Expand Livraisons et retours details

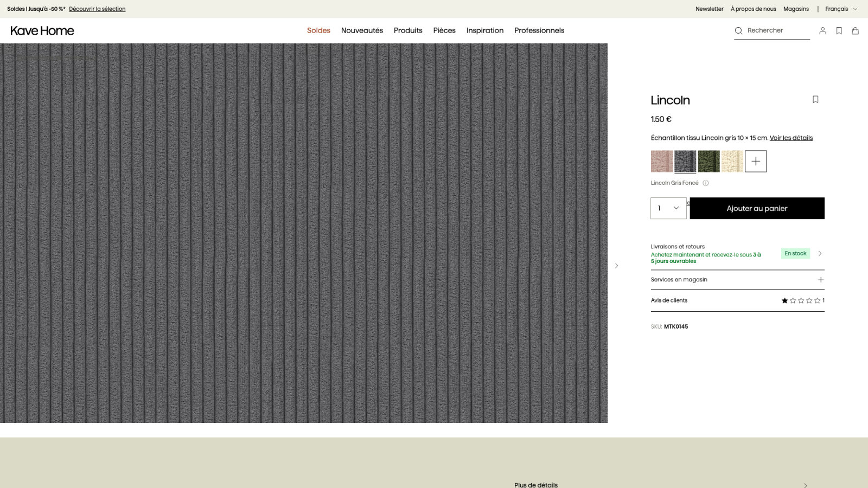(x=738, y=254)
